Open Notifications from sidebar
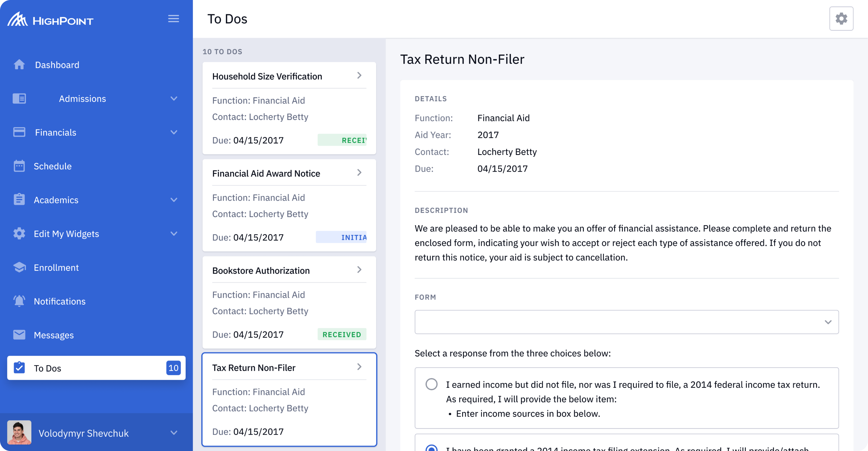 click(x=60, y=301)
